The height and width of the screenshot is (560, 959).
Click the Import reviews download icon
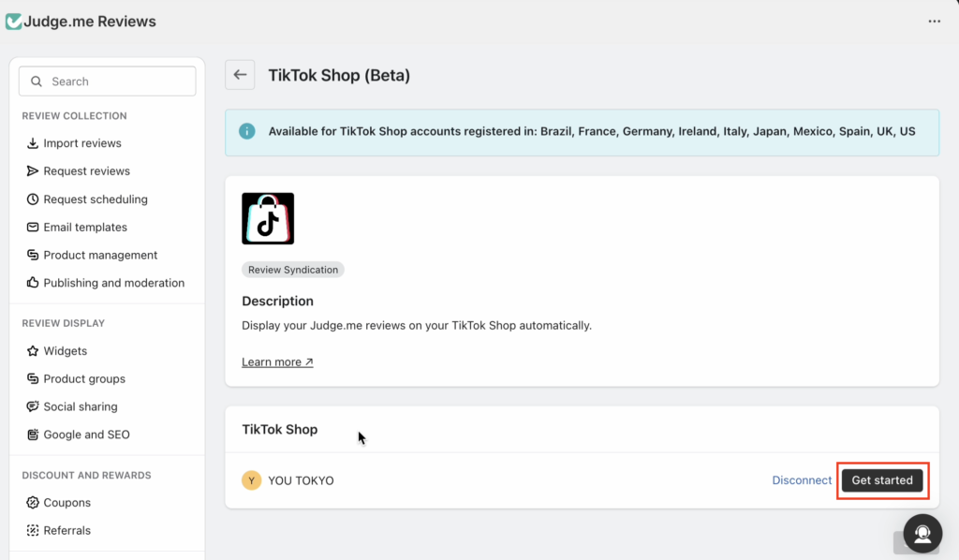pyautogui.click(x=33, y=143)
